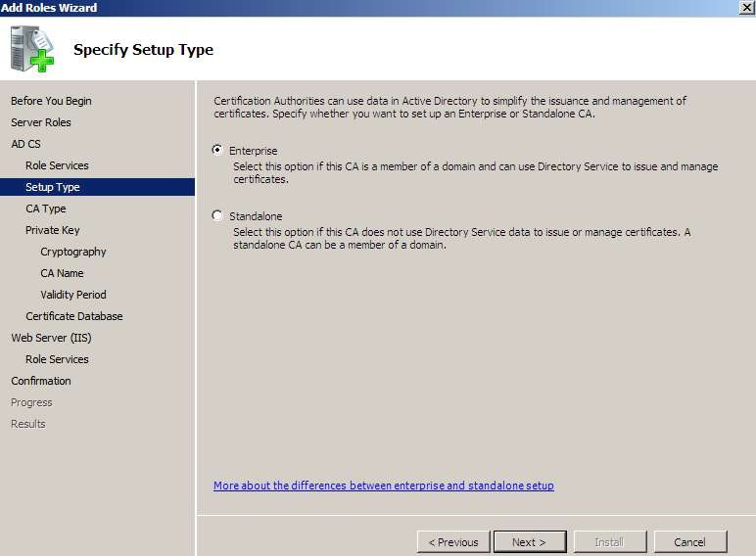Click the Enterprise option description text
Image resolution: width=756 pixels, height=556 pixels.
pyautogui.click(x=475, y=172)
